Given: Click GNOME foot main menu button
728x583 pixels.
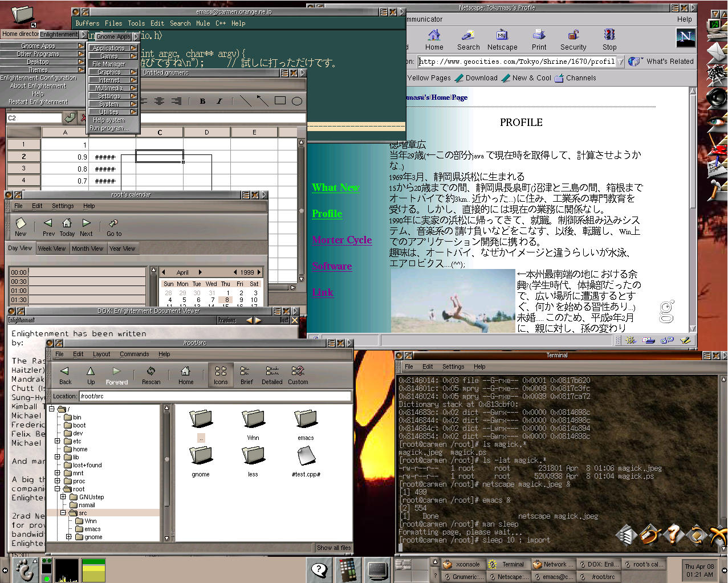Looking at the screenshot, I should [x=25, y=570].
